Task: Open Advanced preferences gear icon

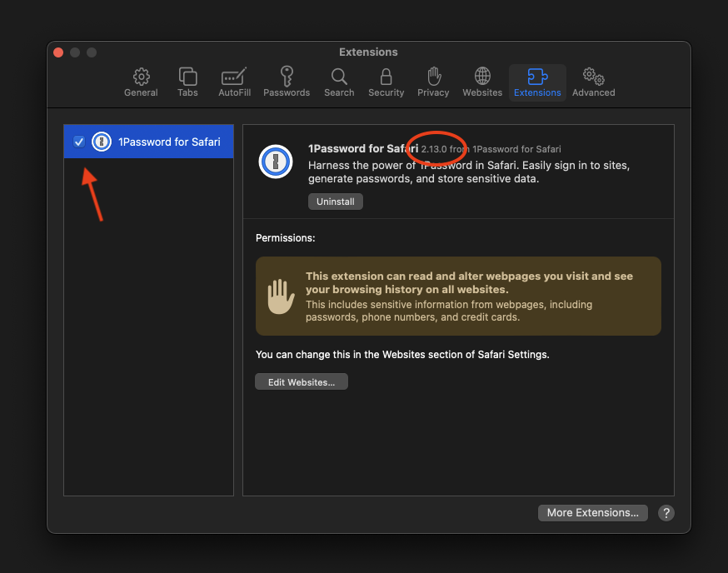Action: [592, 81]
